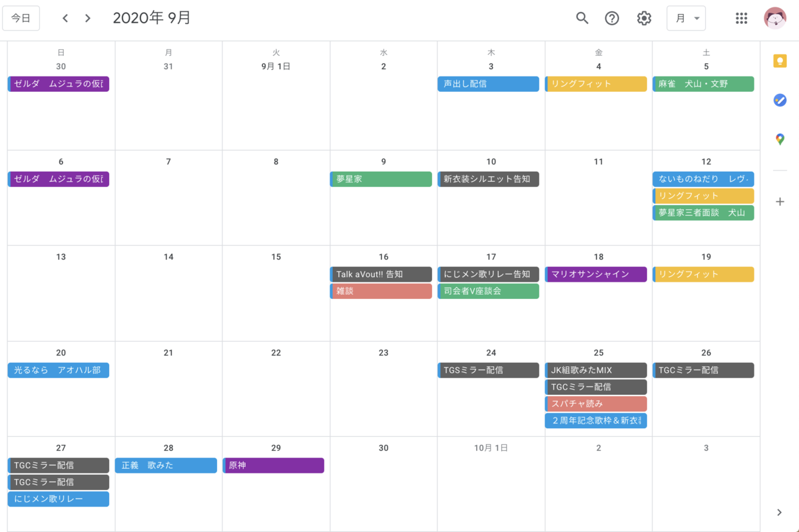Open the 夢星家 event on the 9th

point(381,179)
